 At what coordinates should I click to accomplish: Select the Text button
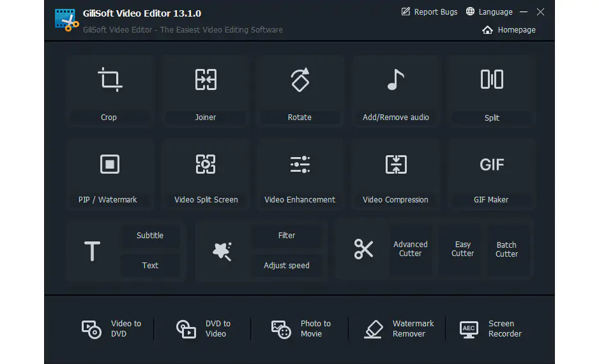150,266
